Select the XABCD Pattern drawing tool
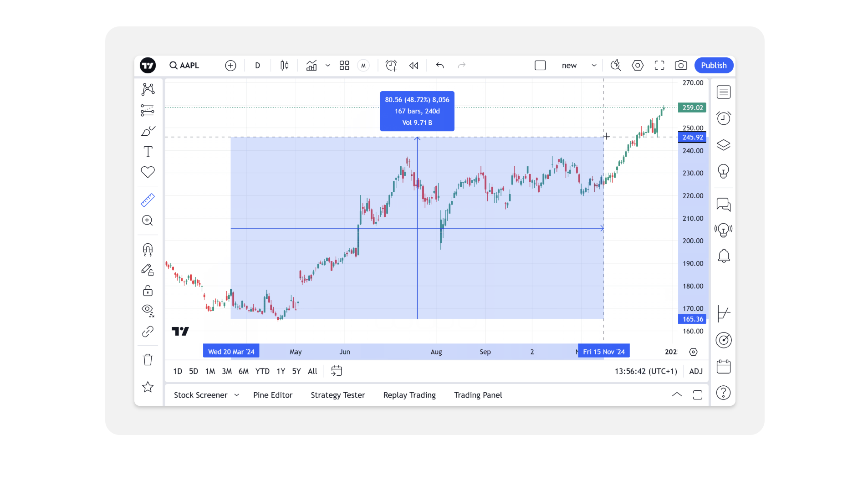868x481 pixels. pos(148,89)
